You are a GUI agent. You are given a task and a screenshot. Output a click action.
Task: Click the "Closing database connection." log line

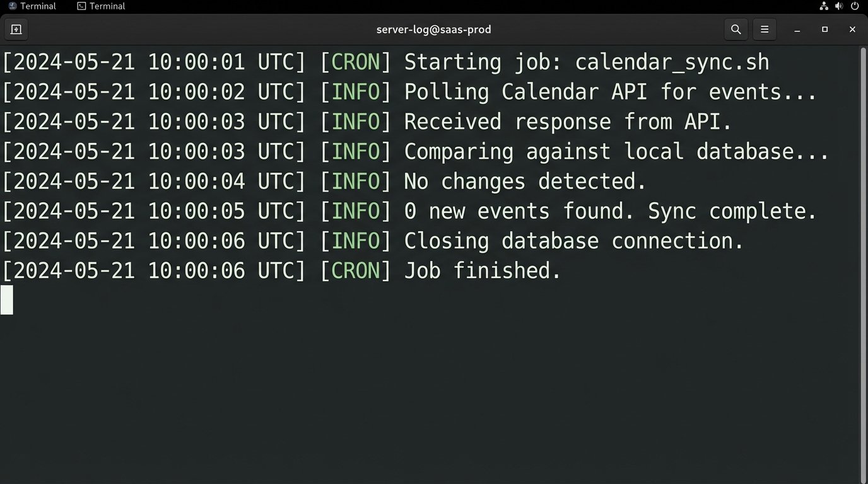point(574,241)
